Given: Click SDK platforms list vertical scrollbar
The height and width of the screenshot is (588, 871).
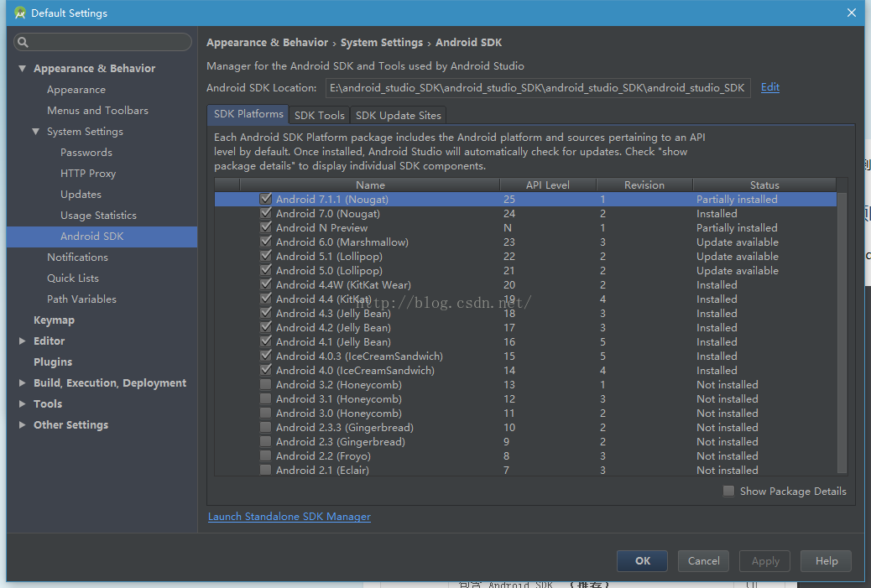Looking at the screenshot, I should click(842, 333).
